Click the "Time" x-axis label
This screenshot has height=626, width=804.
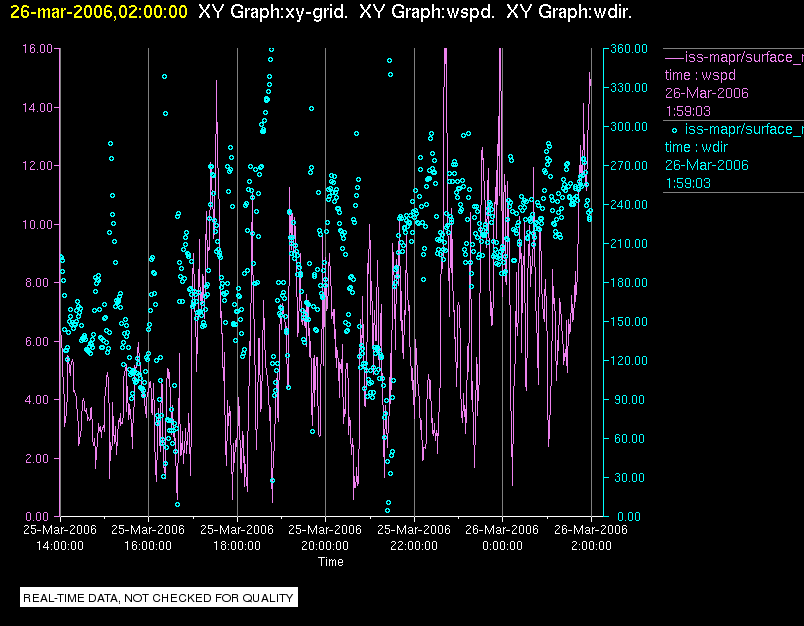[330, 562]
